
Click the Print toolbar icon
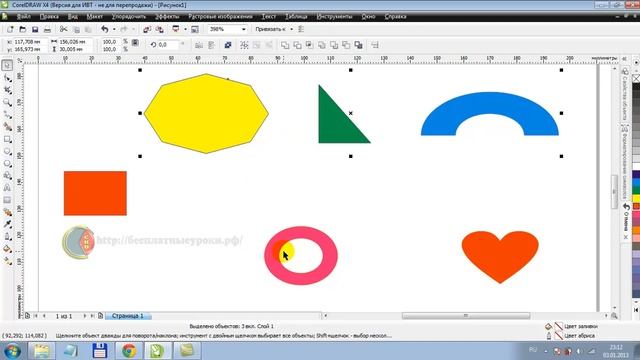(47, 29)
